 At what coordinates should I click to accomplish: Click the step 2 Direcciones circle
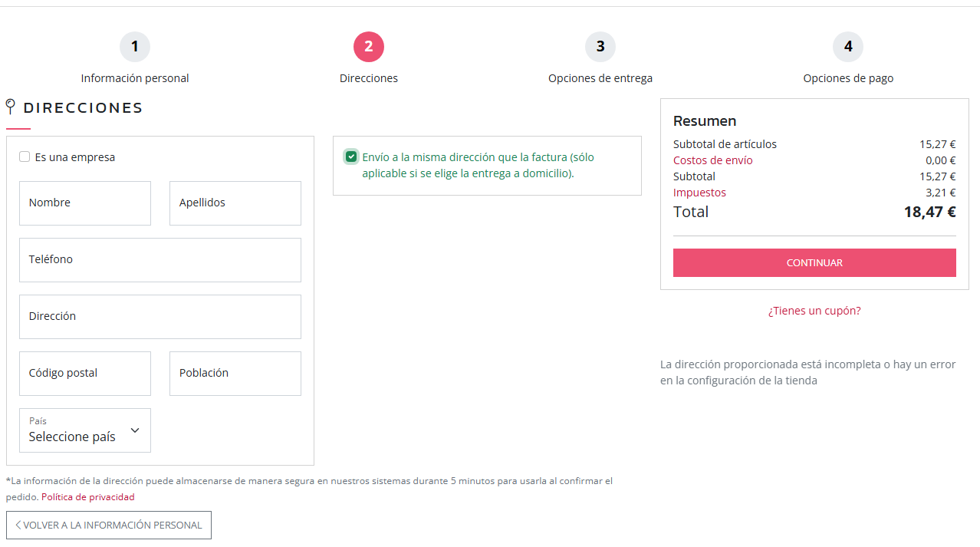click(x=369, y=47)
